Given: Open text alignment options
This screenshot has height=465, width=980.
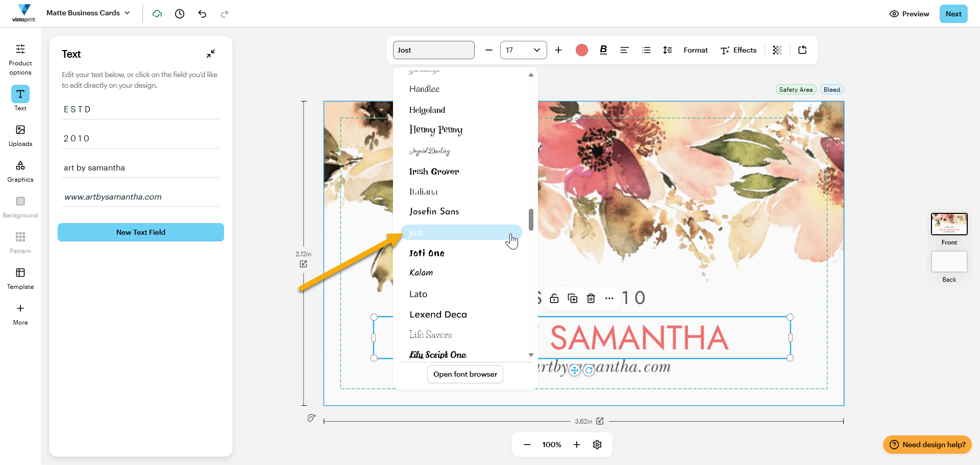Looking at the screenshot, I should (x=624, y=50).
